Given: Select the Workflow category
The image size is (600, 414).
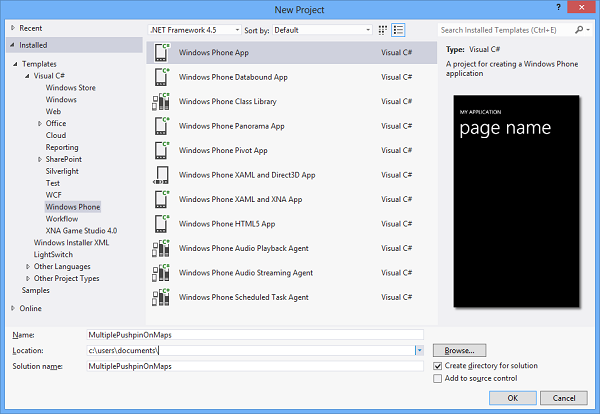Looking at the screenshot, I should 62,218.
